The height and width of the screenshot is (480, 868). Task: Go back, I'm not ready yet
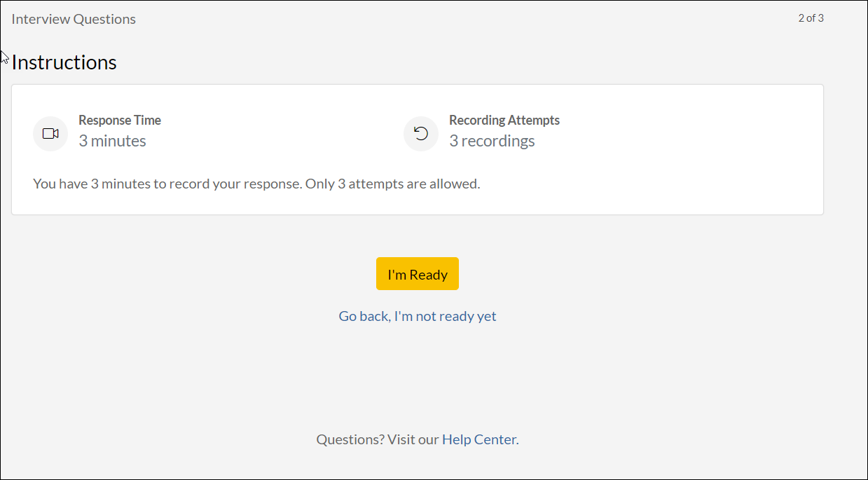pyautogui.click(x=417, y=316)
